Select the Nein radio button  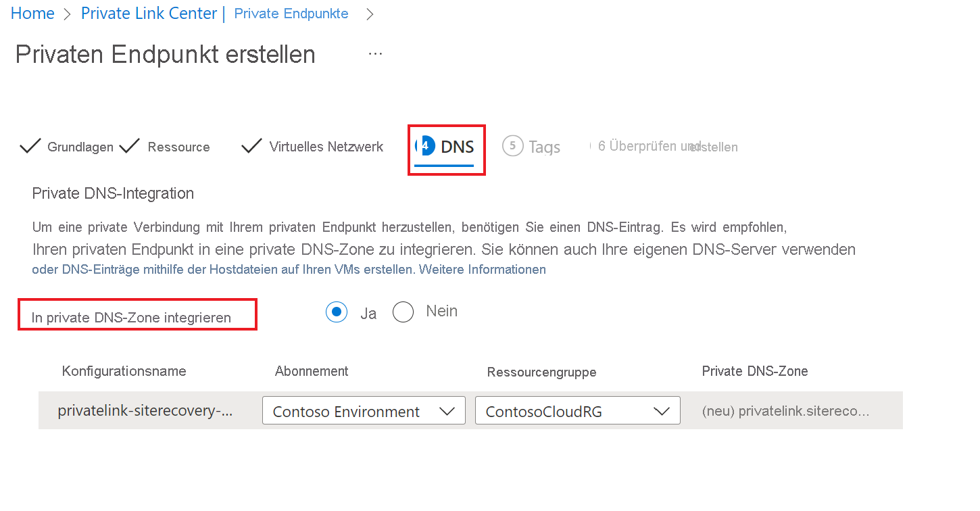pos(403,312)
